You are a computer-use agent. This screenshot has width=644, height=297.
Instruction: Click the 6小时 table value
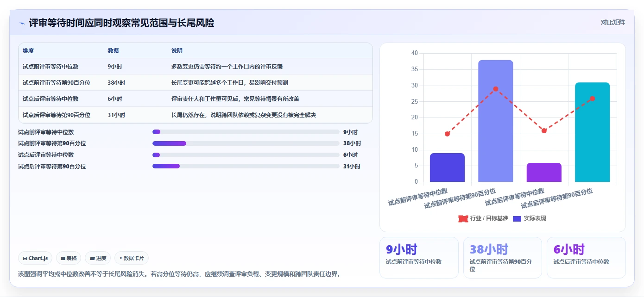tap(115, 99)
